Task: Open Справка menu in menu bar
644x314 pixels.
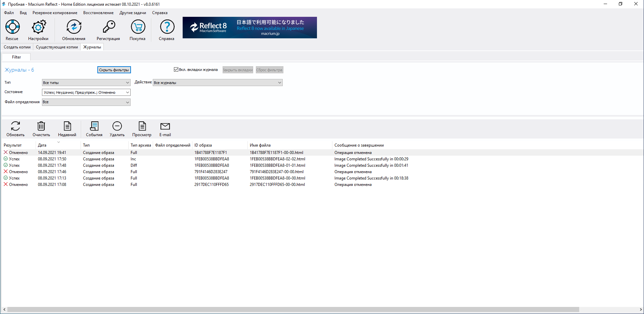Action: click(x=160, y=13)
